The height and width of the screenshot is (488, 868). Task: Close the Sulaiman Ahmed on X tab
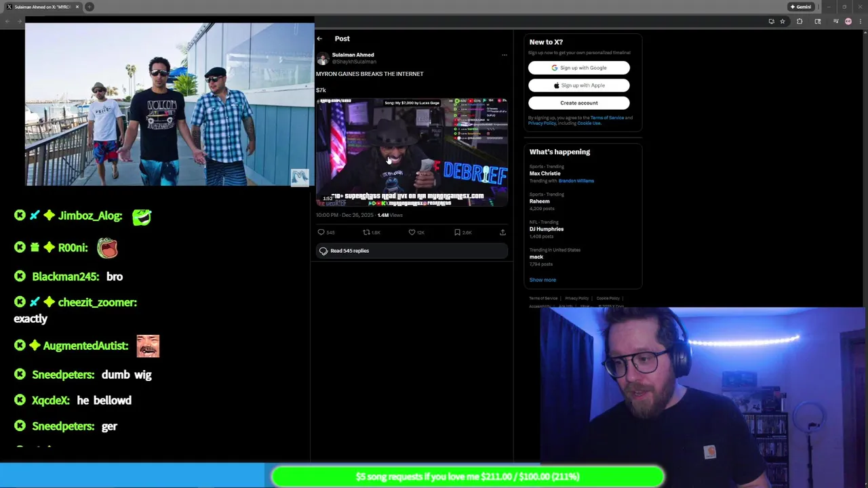(77, 7)
